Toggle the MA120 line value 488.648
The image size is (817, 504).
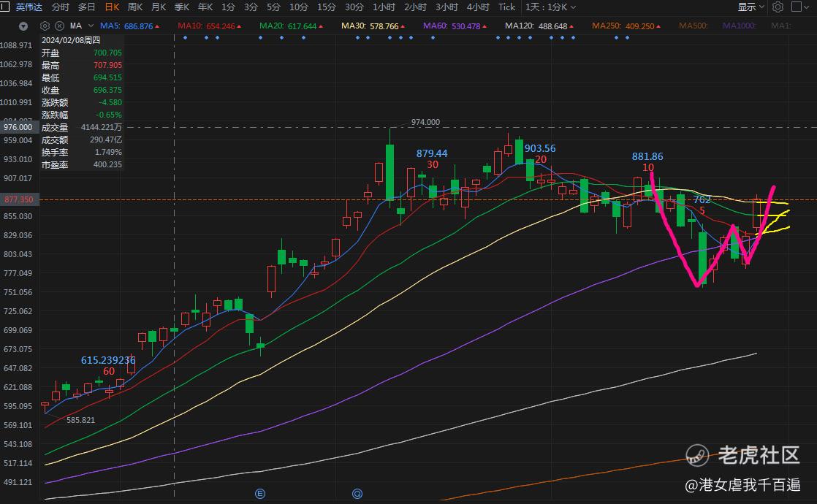click(x=539, y=26)
